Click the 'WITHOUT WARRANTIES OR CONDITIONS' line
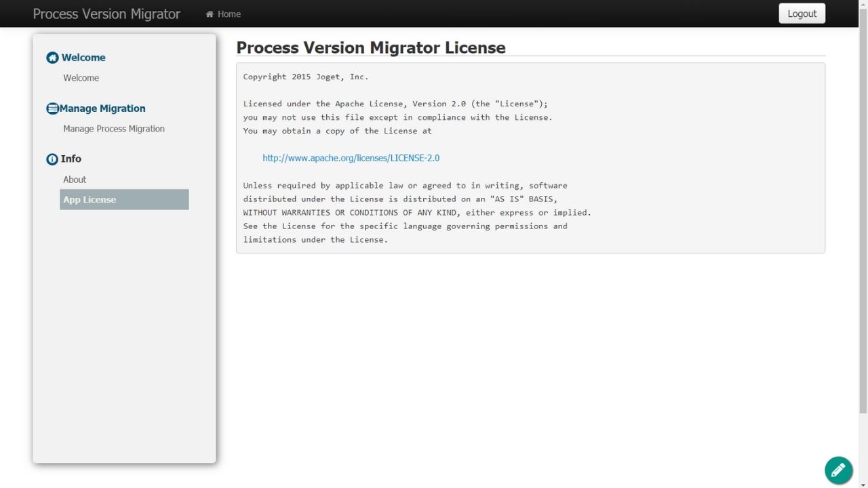This screenshot has width=868, height=488. point(417,212)
